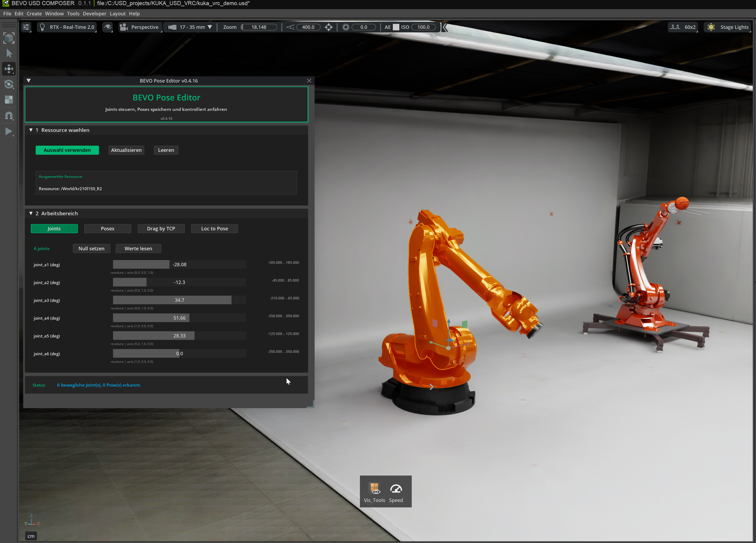The image size is (756, 543).
Task: Click the focus distance field 400.0
Action: [308, 27]
